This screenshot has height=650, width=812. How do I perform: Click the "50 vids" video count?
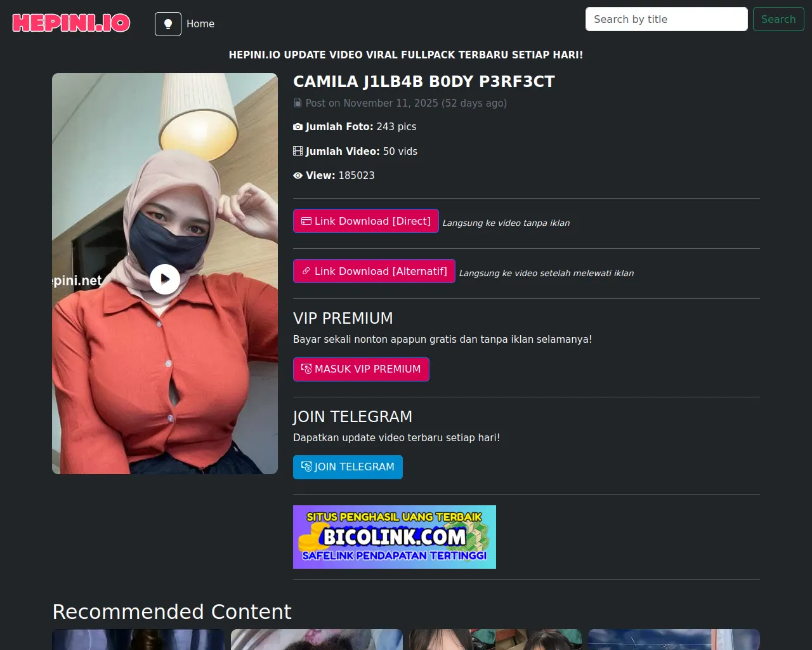coord(400,151)
